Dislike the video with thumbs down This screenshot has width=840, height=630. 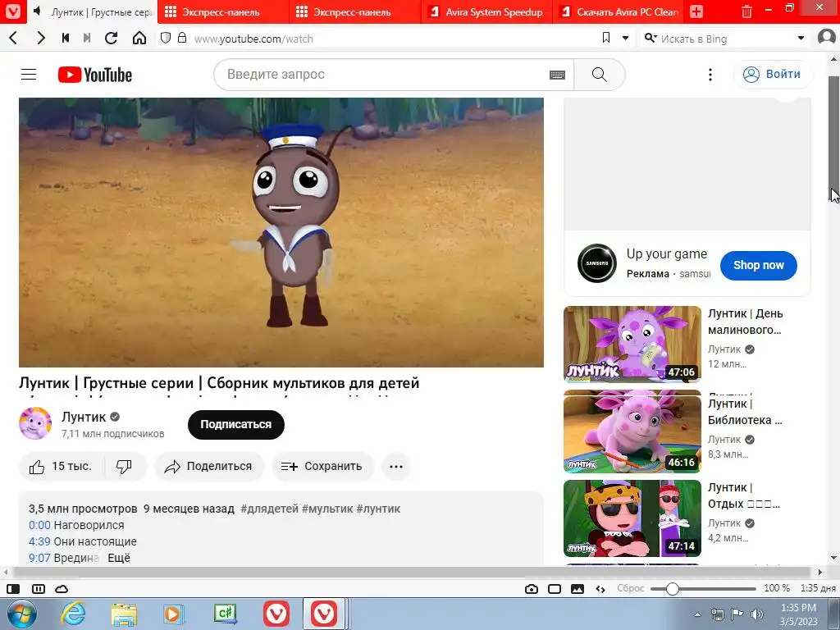[125, 467]
